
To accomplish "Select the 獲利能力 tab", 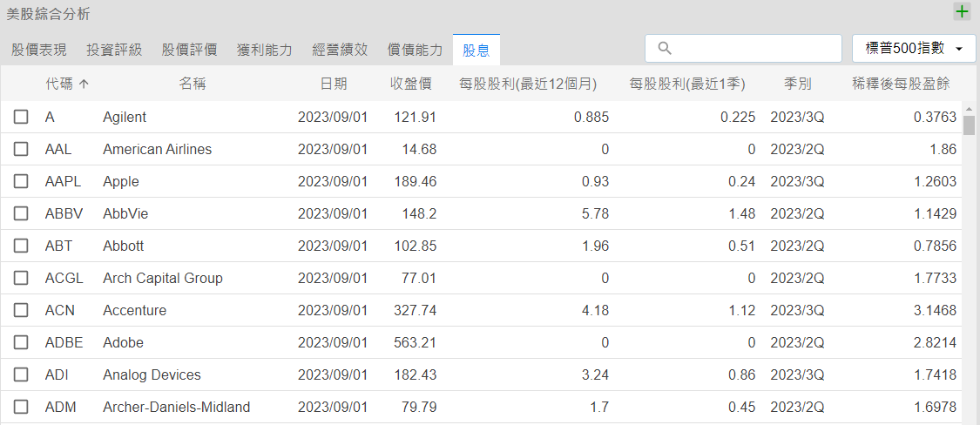I will [264, 50].
